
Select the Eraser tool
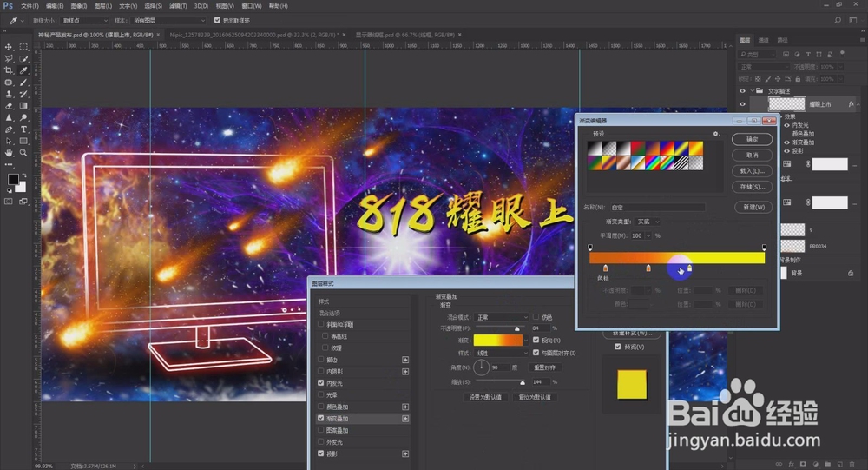(x=9, y=106)
